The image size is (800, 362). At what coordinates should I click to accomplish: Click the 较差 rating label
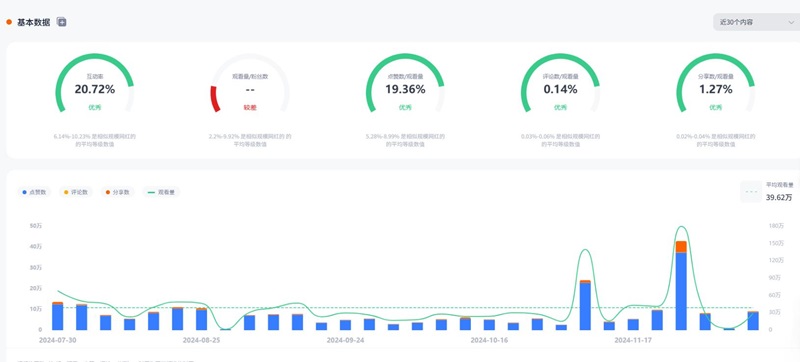click(x=249, y=108)
